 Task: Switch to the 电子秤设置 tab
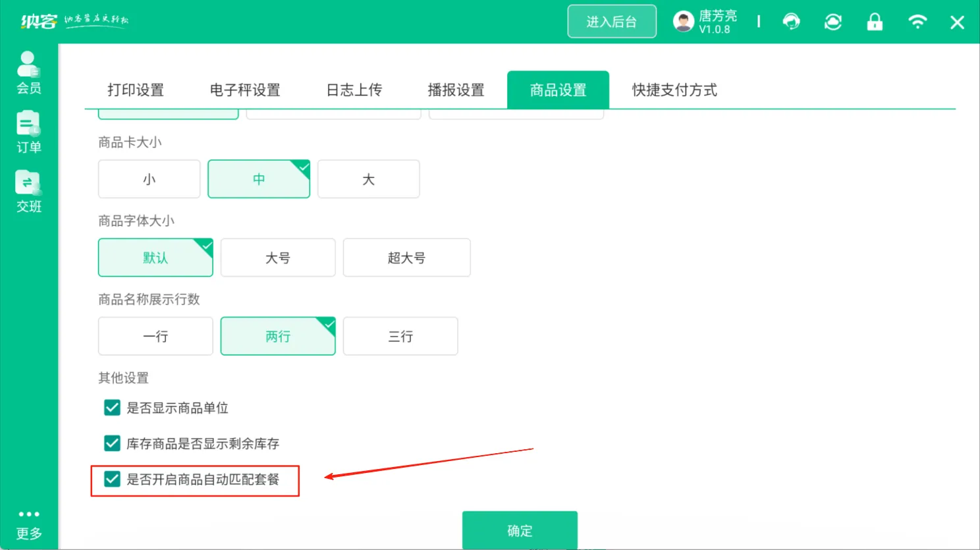coord(245,90)
